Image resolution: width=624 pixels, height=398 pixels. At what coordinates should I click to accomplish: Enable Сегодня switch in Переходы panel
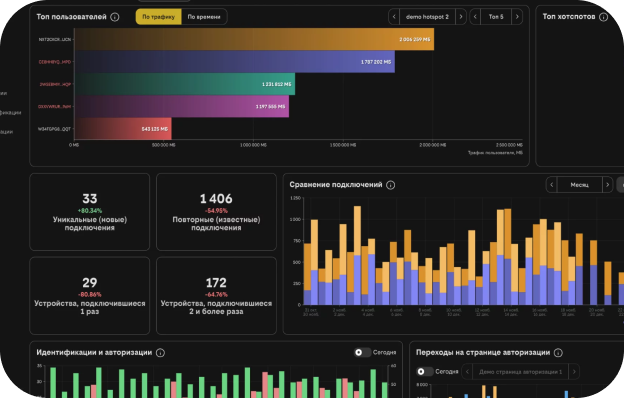[425, 371]
